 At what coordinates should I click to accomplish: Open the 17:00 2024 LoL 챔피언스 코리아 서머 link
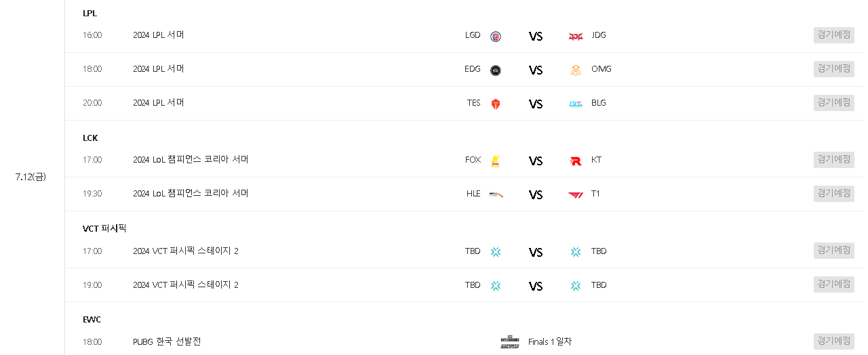coord(191,159)
